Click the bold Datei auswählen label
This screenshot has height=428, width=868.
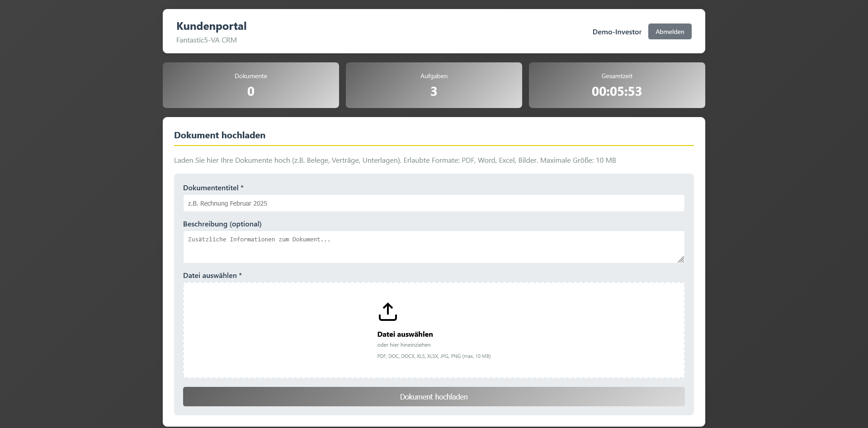point(405,334)
